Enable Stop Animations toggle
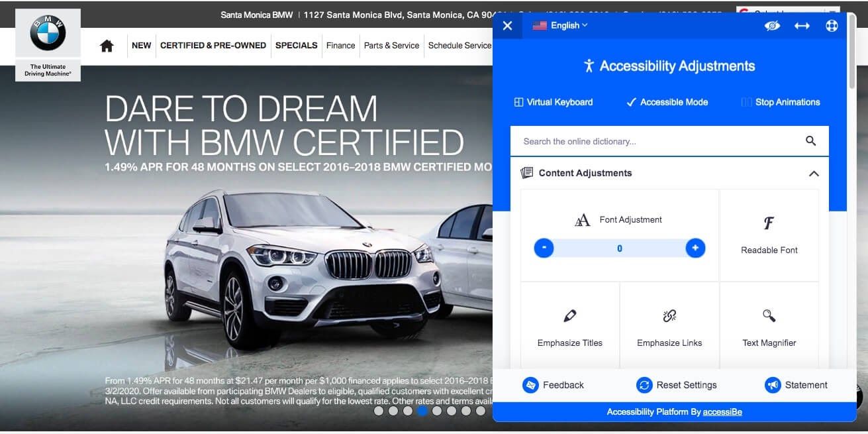The height and width of the screenshot is (434, 868). tap(781, 102)
